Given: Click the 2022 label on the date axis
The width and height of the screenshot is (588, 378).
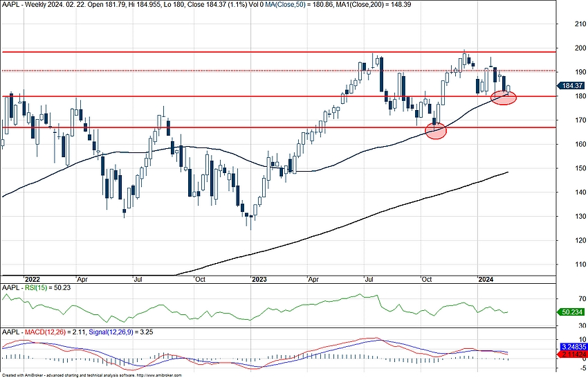Looking at the screenshot, I should (32, 279).
